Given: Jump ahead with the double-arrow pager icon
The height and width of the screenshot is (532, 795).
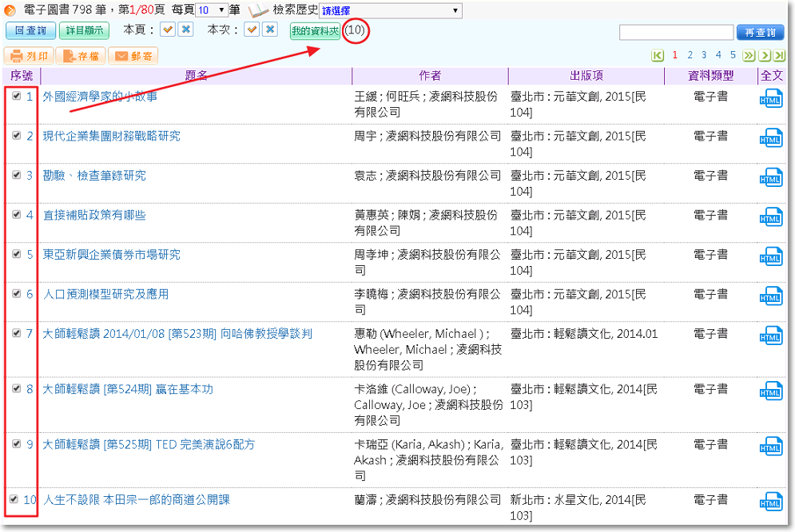Looking at the screenshot, I should [x=749, y=56].
